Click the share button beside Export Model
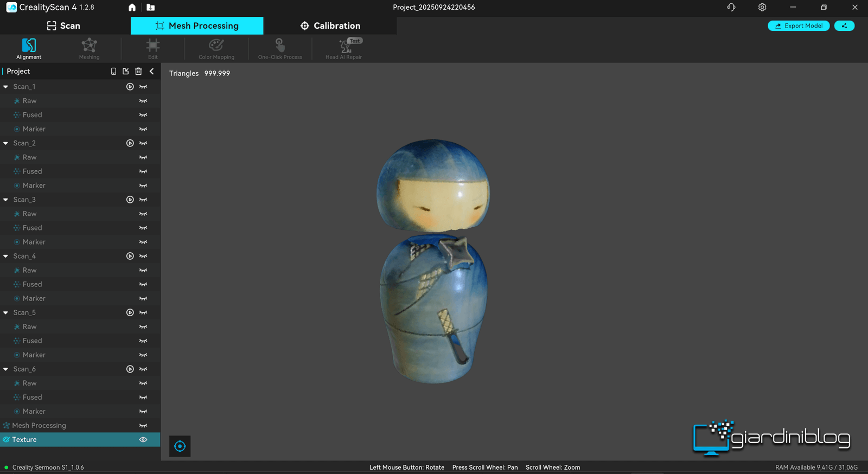Image resolution: width=868 pixels, height=474 pixels. [x=844, y=26]
